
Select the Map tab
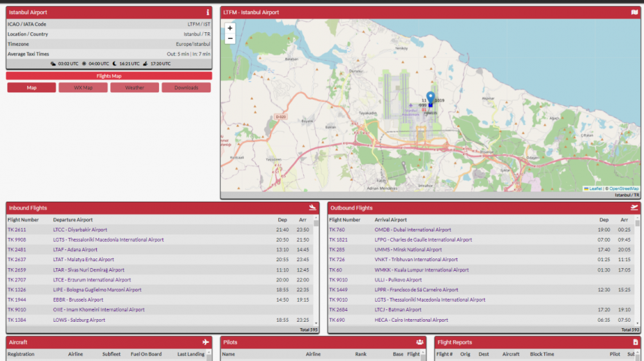[x=32, y=88]
